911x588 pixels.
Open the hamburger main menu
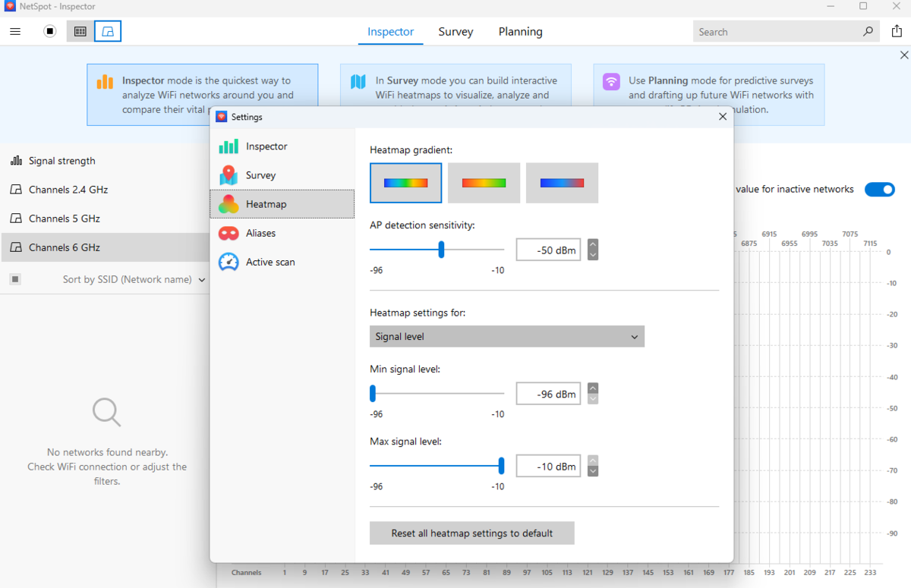tap(15, 32)
